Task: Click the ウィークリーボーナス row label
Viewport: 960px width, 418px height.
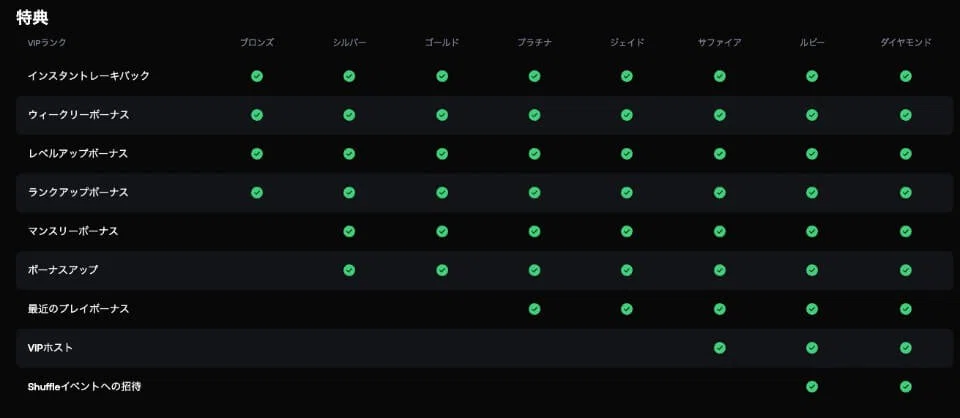Action: coord(79,115)
